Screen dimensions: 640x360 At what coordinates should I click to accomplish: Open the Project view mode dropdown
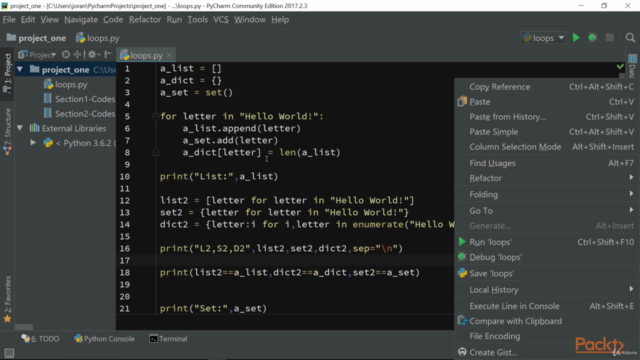pos(37,55)
